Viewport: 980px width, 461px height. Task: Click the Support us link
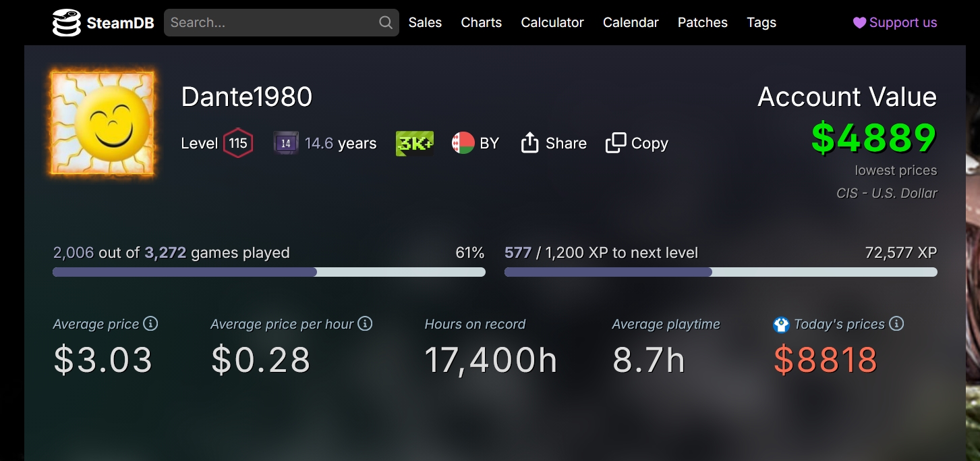tap(895, 23)
